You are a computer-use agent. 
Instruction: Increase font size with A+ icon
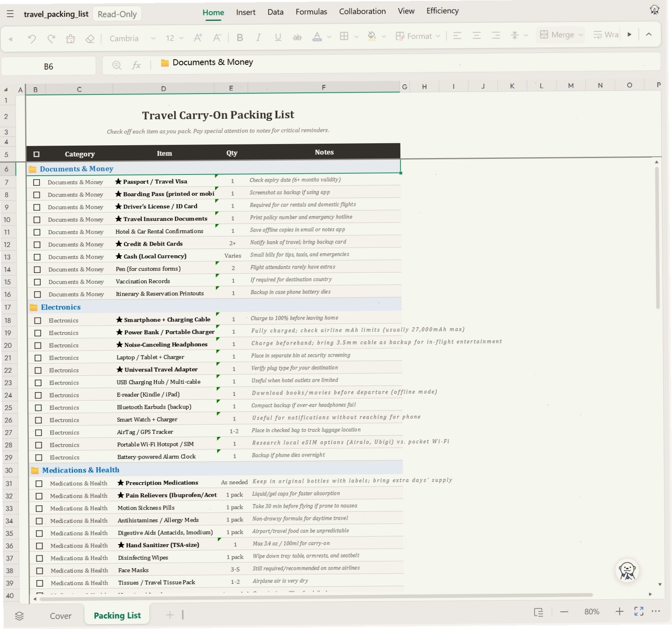coord(198,38)
